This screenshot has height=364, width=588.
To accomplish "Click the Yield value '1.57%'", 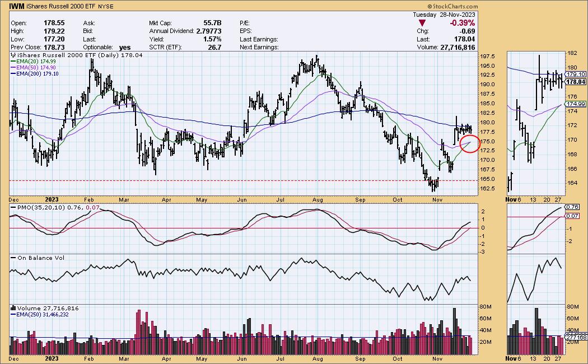I will click(213, 39).
